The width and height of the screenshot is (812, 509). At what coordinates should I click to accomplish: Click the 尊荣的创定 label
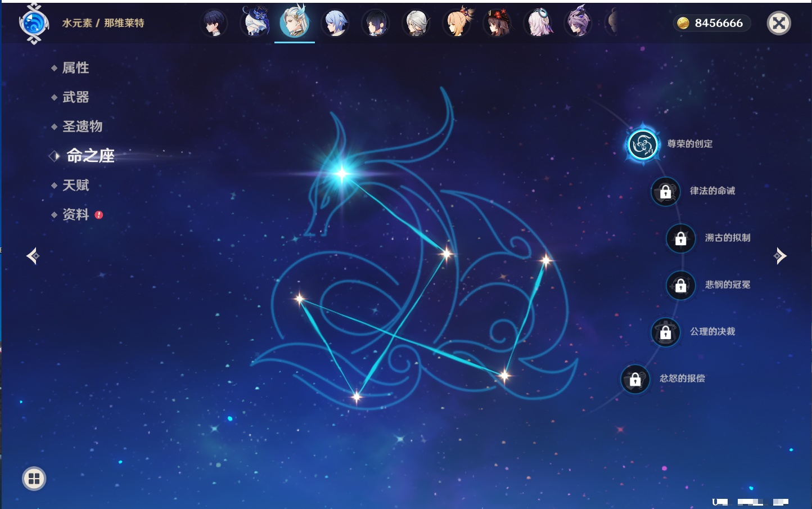690,144
